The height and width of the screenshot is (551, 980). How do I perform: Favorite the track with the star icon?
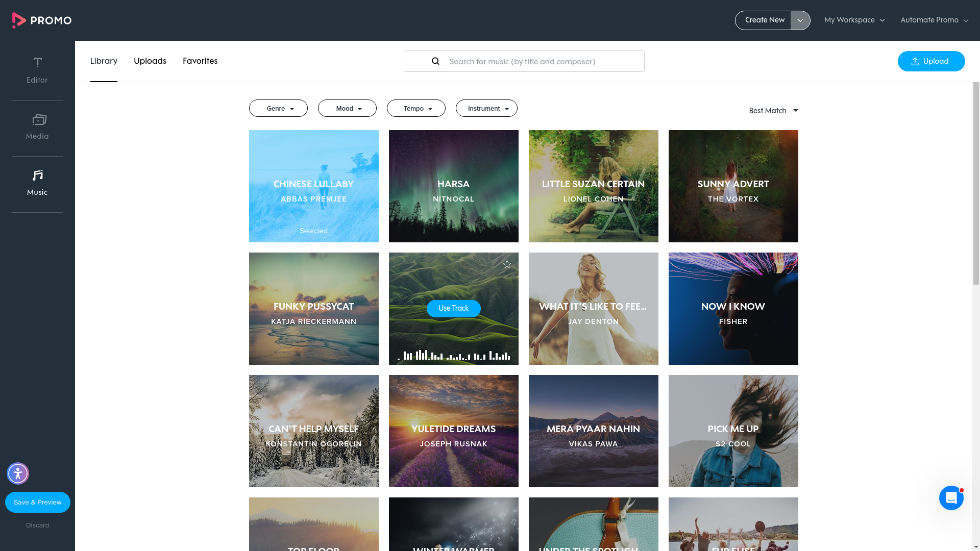click(x=507, y=264)
